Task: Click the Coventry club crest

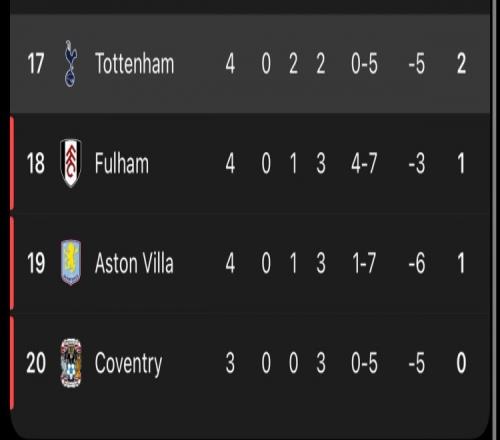Action: tap(71, 363)
